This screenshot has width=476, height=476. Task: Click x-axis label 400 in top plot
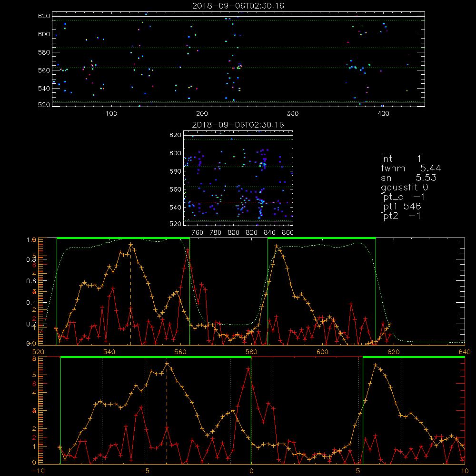coord(383,114)
